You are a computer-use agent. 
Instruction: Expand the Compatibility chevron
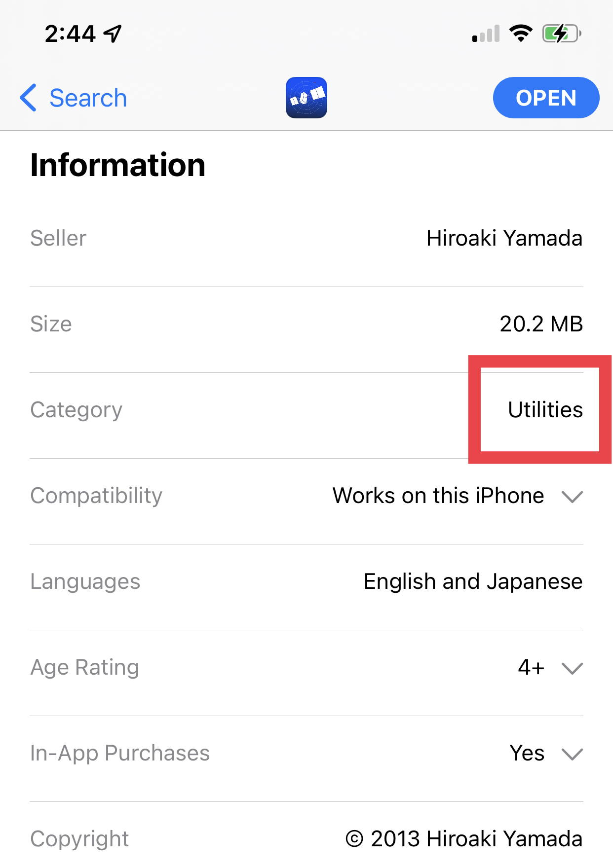coord(573,496)
